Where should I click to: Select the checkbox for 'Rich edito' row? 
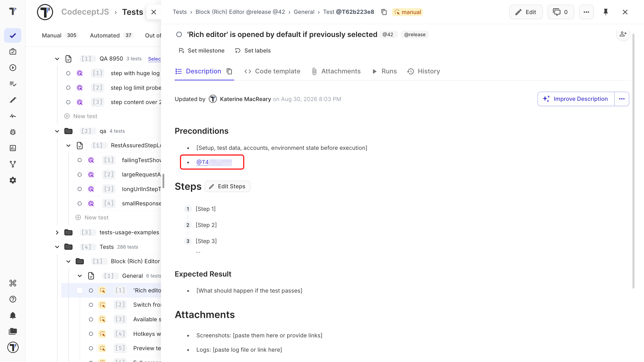[x=80, y=290]
